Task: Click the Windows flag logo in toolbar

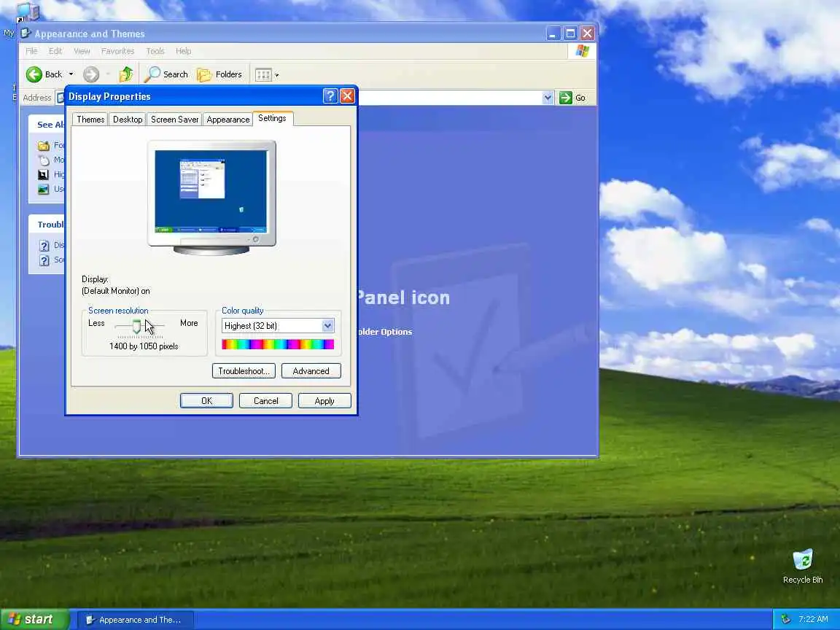Action: pos(583,51)
